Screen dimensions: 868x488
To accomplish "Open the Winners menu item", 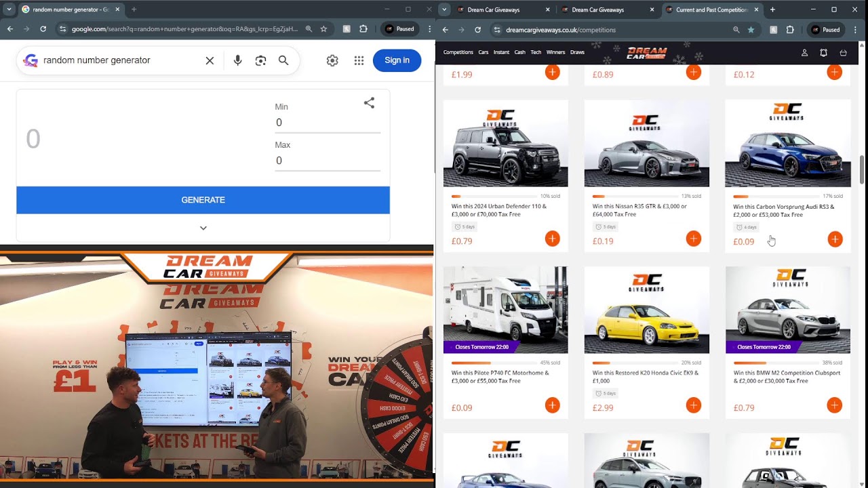I will (555, 52).
